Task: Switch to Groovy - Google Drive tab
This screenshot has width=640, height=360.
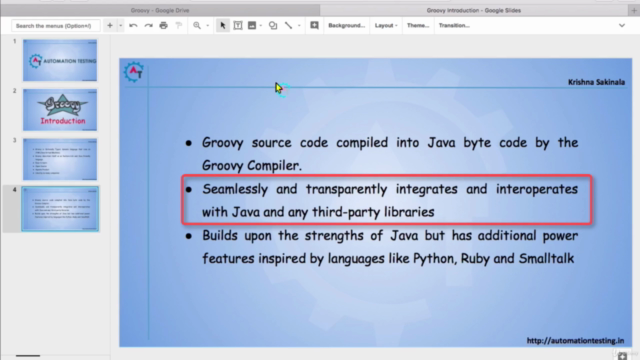Action: coord(160,10)
